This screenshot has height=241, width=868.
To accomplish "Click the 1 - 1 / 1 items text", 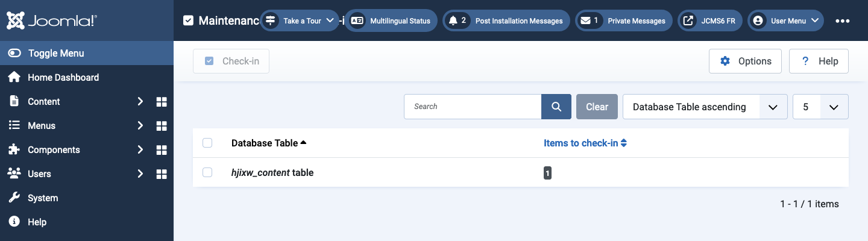I will 810,204.
